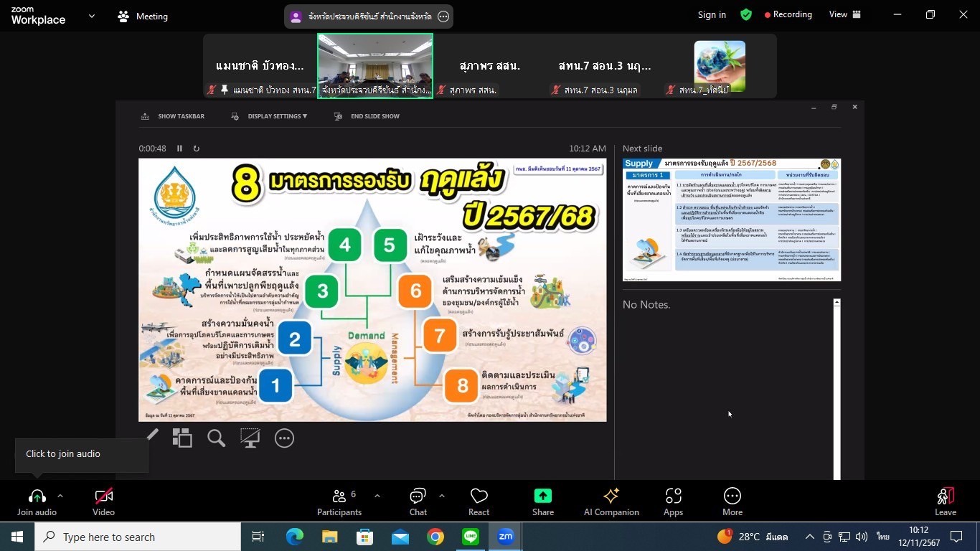
Task: Switch the ไทย input language indicator
Action: click(883, 537)
